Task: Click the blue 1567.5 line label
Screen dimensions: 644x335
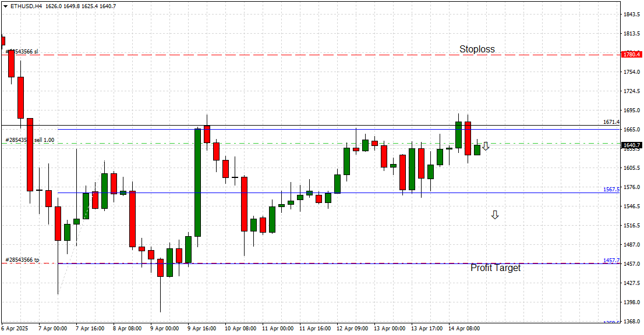Action: coord(611,190)
